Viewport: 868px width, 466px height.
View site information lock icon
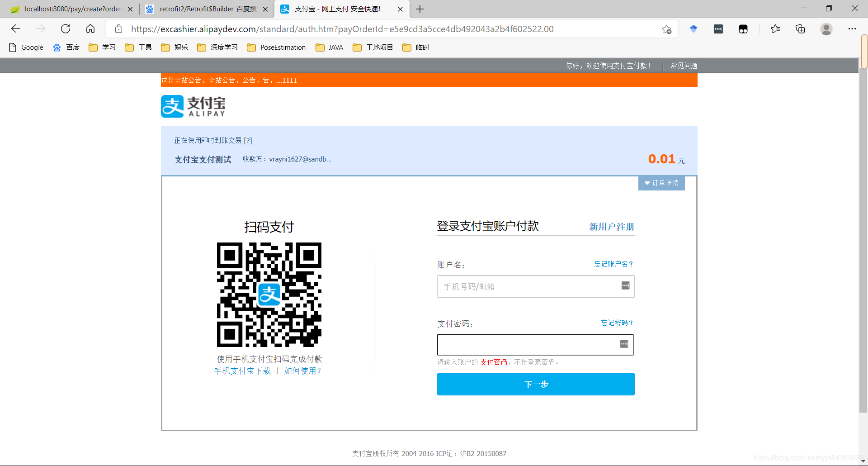tap(119, 29)
